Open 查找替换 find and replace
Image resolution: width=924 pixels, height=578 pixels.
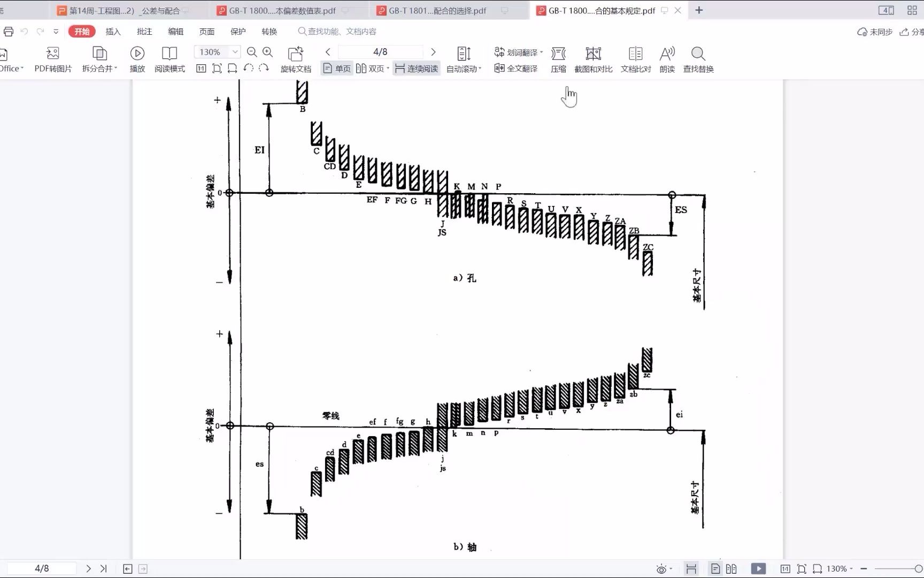coord(698,59)
